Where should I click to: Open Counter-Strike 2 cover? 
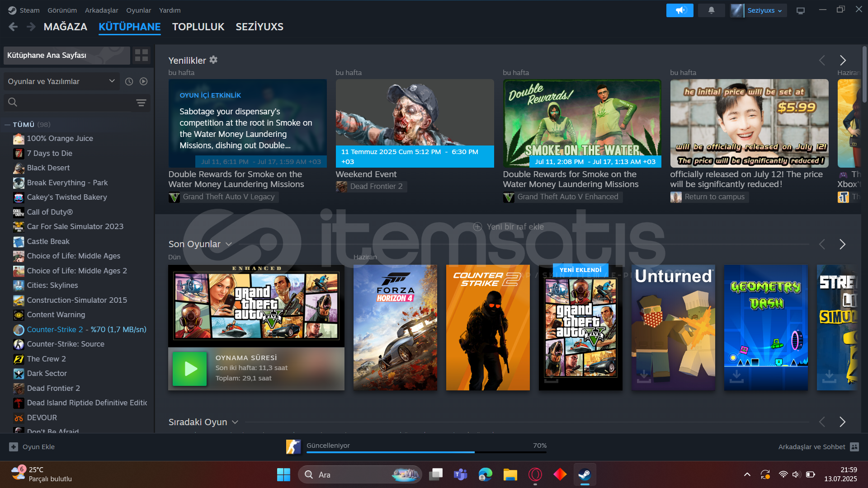coord(488,328)
